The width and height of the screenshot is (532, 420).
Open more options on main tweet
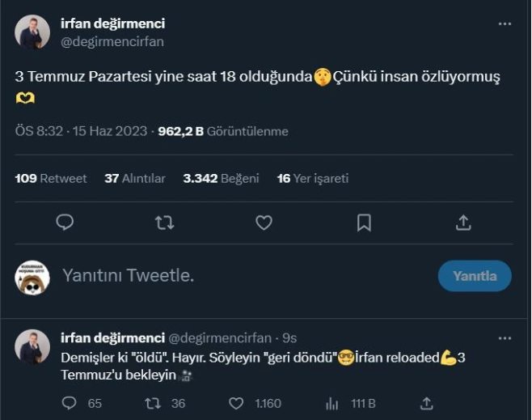click(505, 24)
